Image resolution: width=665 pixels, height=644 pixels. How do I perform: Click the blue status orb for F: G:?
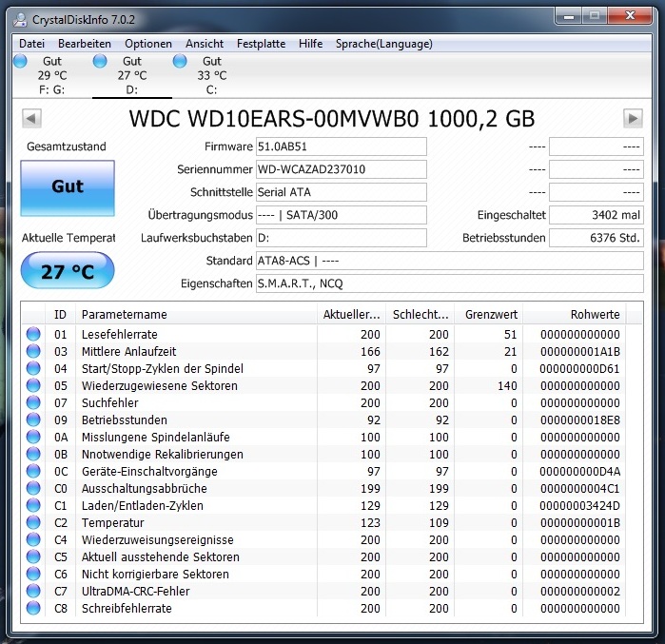(x=20, y=61)
